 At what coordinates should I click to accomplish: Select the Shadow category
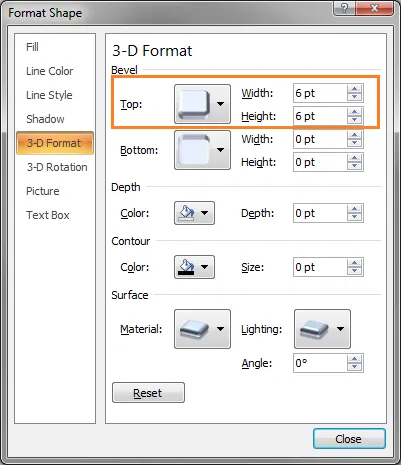pos(45,119)
